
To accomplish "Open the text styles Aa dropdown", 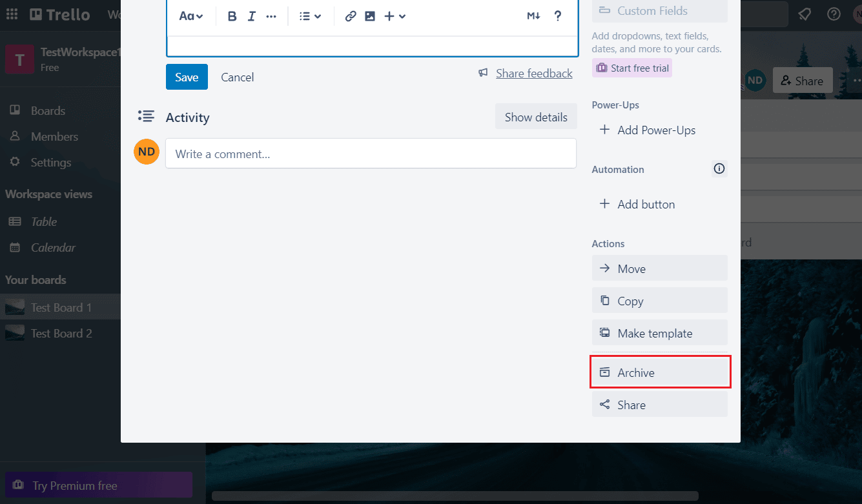I will [x=191, y=16].
